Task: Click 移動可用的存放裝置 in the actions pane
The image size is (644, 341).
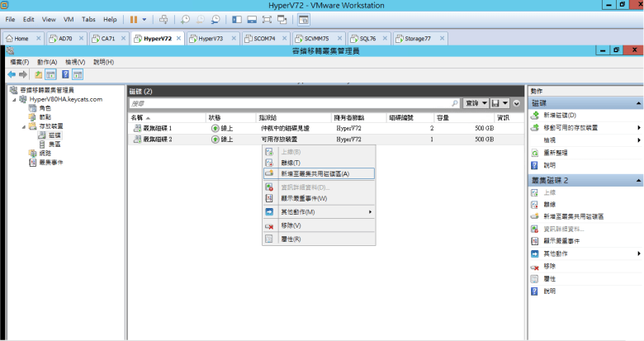Action: 571,128
